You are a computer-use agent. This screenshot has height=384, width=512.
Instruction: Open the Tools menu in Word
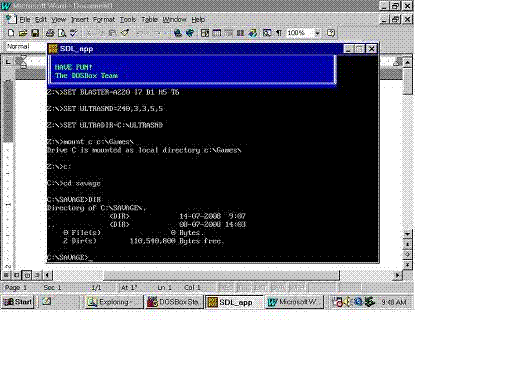pyautogui.click(x=128, y=20)
